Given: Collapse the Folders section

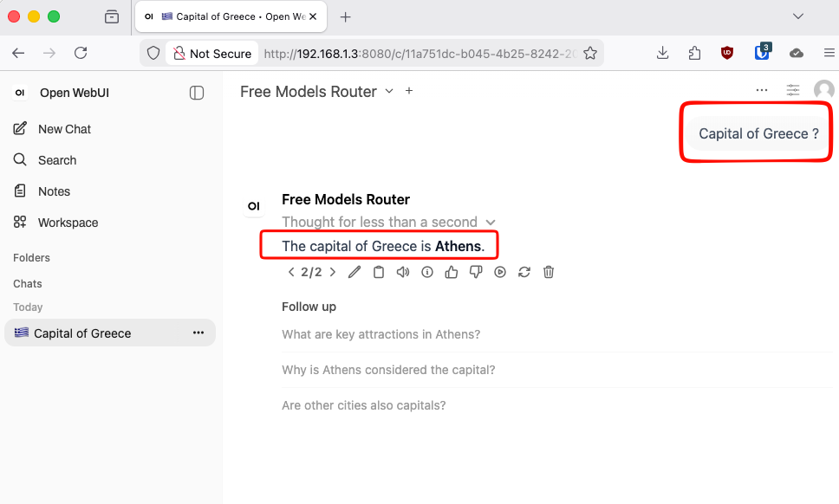Looking at the screenshot, I should 31,257.
